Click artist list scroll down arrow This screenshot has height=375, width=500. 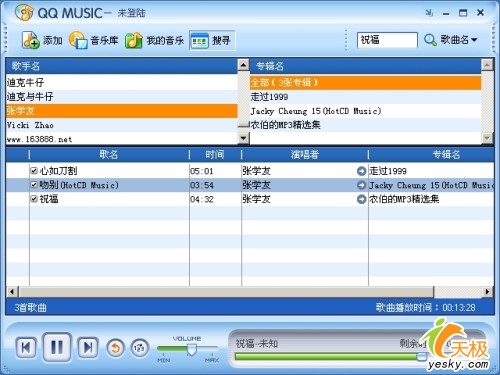click(244, 137)
